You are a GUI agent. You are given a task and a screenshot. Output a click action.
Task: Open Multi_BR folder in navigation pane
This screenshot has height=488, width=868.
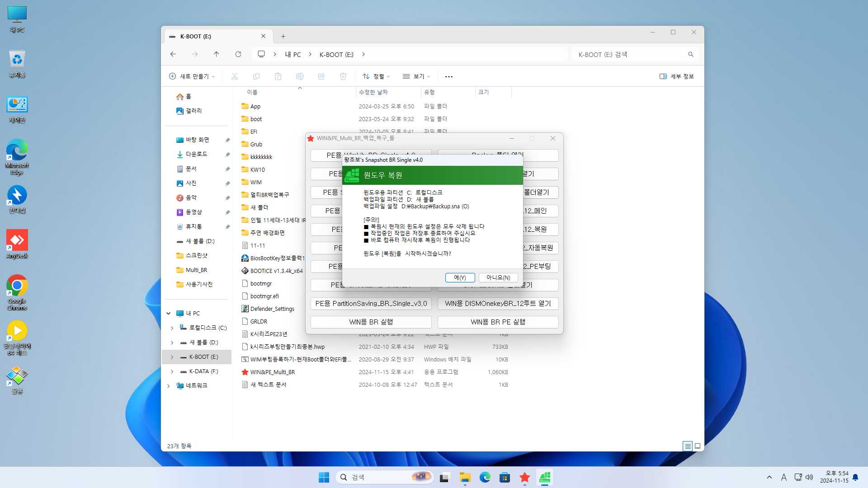[x=192, y=270]
